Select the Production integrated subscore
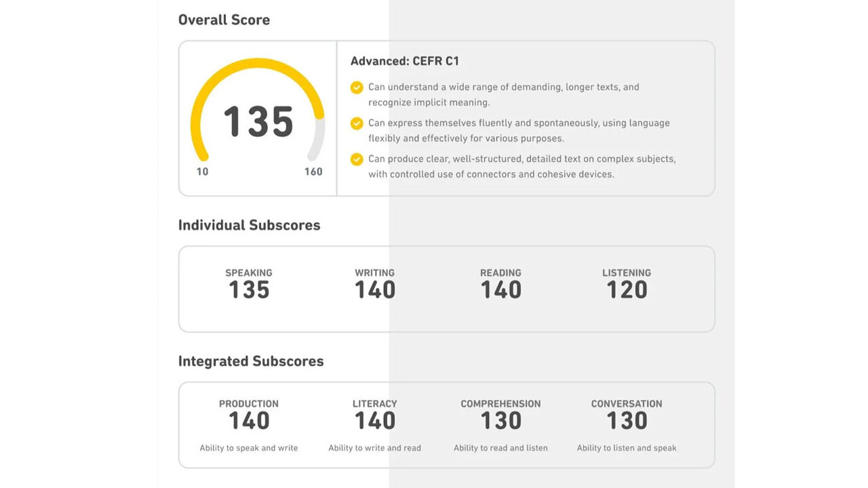Image resolution: width=868 pixels, height=488 pixels. pos(249,420)
